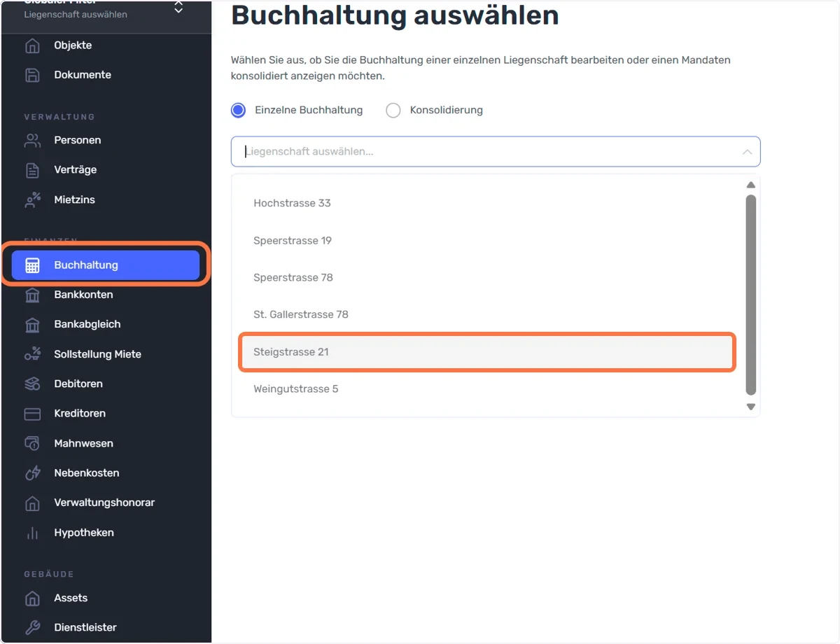The image size is (840, 644).
Task: Pick Hochstrasse 33 from the property list
Action: (x=487, y=203)
